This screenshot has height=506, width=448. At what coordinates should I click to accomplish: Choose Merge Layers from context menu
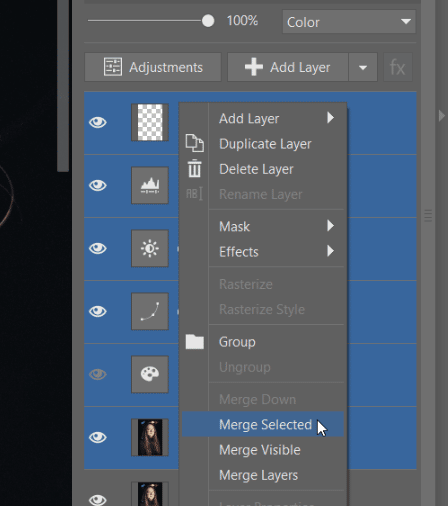[x=263, y=475]
